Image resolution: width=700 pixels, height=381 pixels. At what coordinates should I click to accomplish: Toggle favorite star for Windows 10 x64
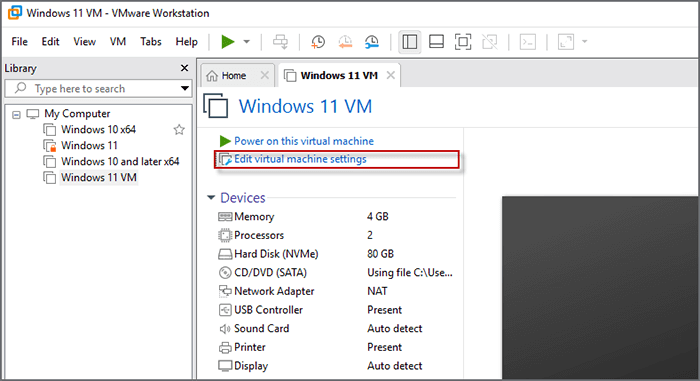(x=179, y=130)
